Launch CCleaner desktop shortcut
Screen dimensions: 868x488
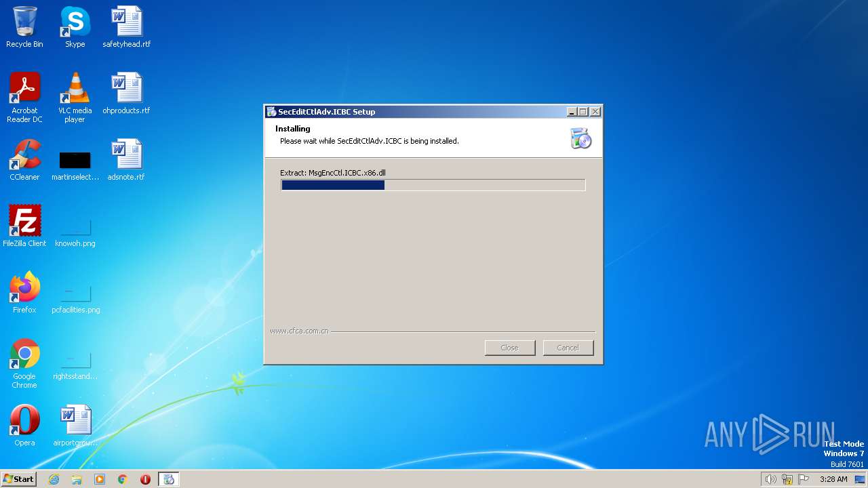pyautogui.click(x=24, y=160)
